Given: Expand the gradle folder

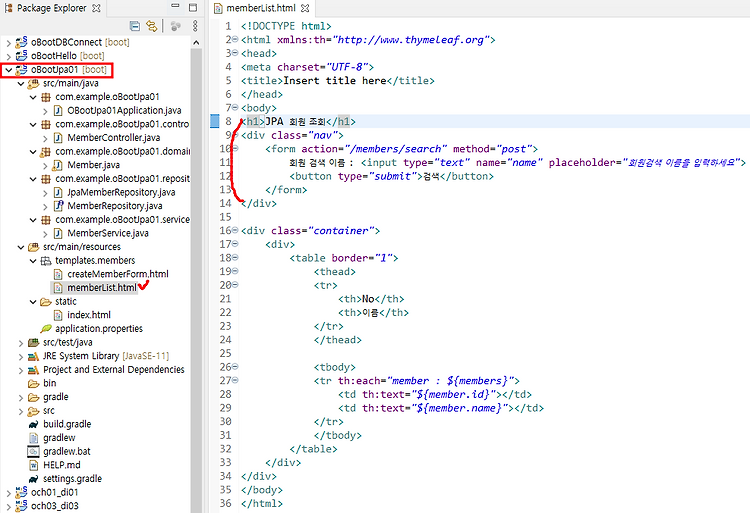Looking at the screenshot, I should click(21, 397).
